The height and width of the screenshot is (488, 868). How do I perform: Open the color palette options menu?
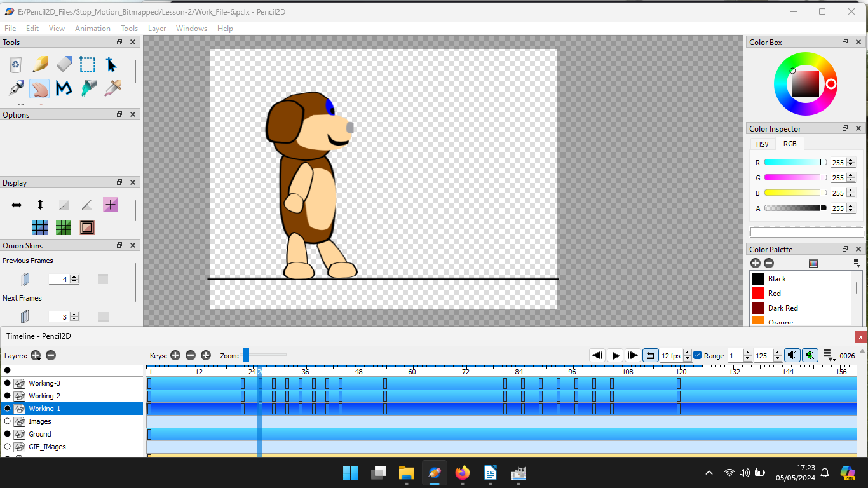(x=857, y=263)
